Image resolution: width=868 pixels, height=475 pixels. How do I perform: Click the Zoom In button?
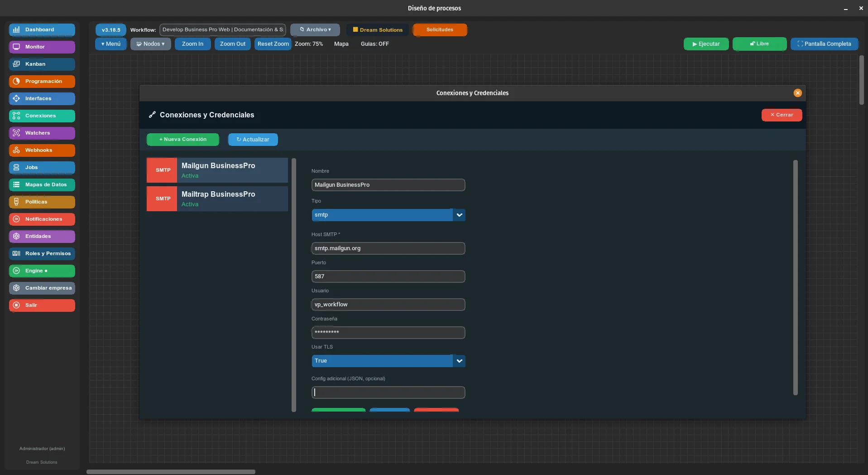(x=192, y=44)
